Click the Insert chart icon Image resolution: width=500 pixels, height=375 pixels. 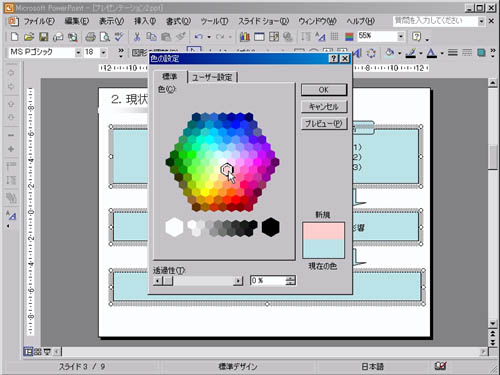(245, 36)
